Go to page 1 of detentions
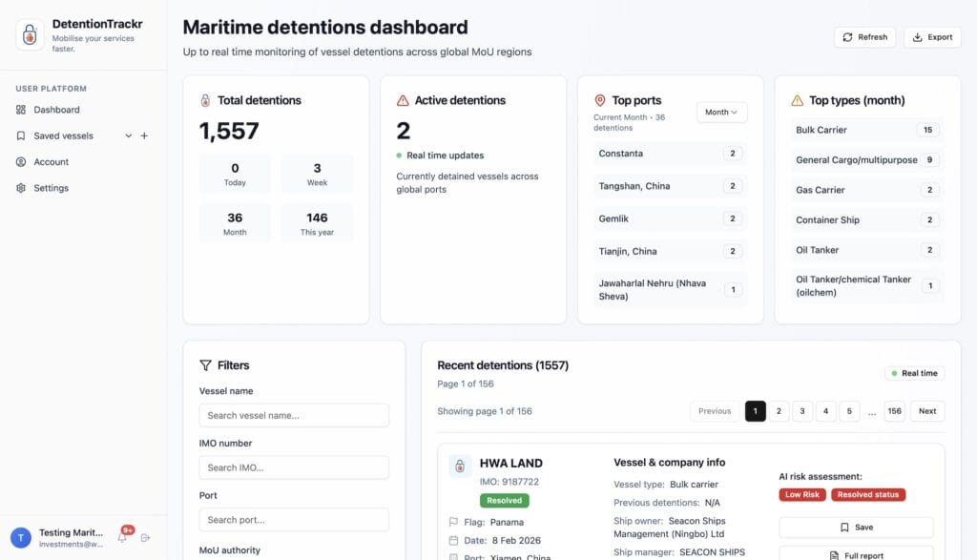 click(x=756, y=411)
